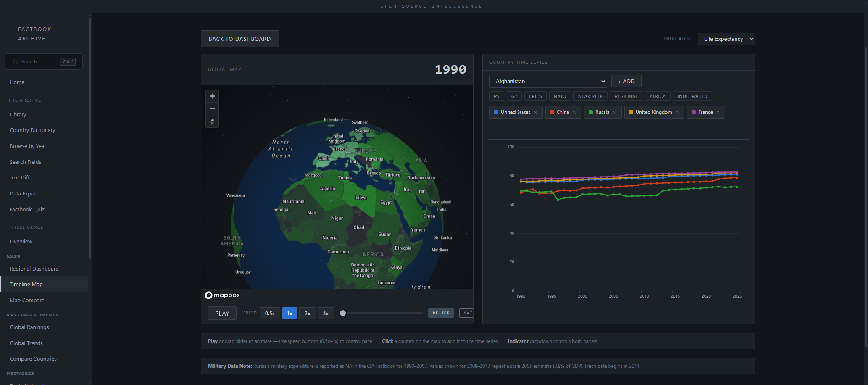Image resolution: width=868 pixels, height=385 pixels.
Task: Open Map Compare in sidebar
Action: point(27,301)
